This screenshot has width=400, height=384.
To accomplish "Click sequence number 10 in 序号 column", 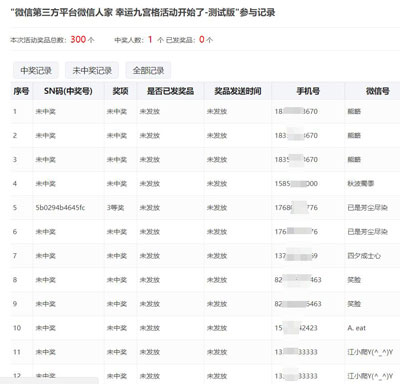I will (x=17, y=328).
